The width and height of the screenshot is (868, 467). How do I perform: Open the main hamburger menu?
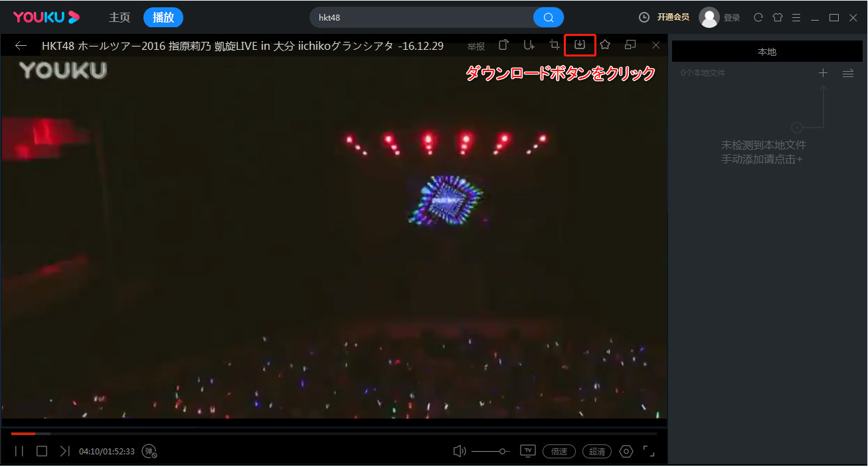click(796, 17)
